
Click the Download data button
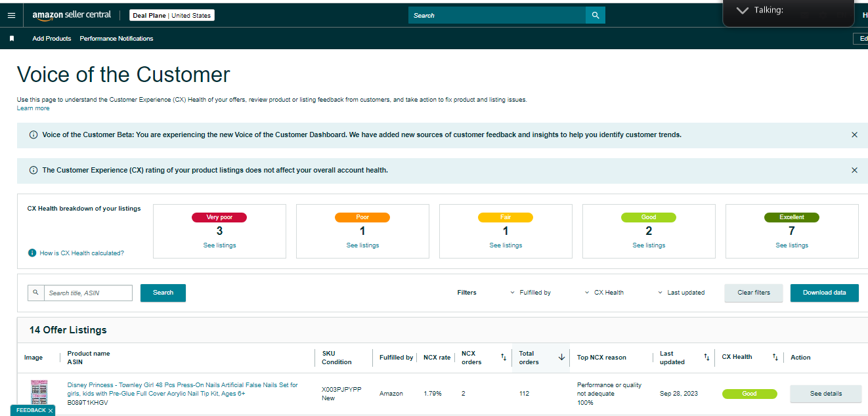click(825, 293)
